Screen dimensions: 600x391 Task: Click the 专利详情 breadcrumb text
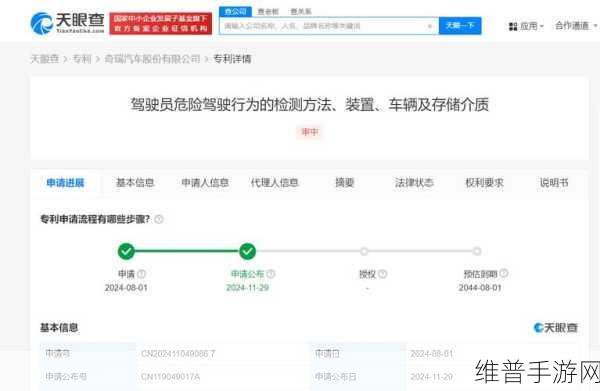232,59
